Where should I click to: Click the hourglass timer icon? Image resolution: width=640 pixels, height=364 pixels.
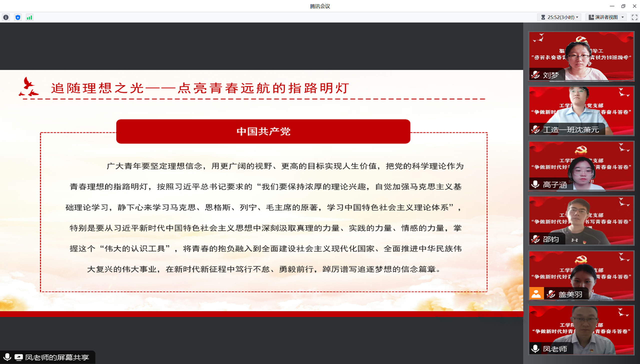(x=543, y=17)
